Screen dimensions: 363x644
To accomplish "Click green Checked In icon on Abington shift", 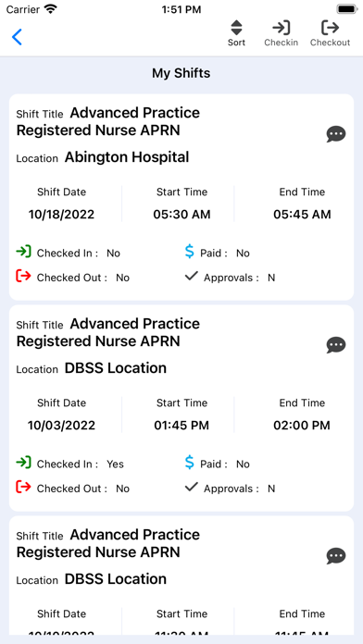I will 23,252.
